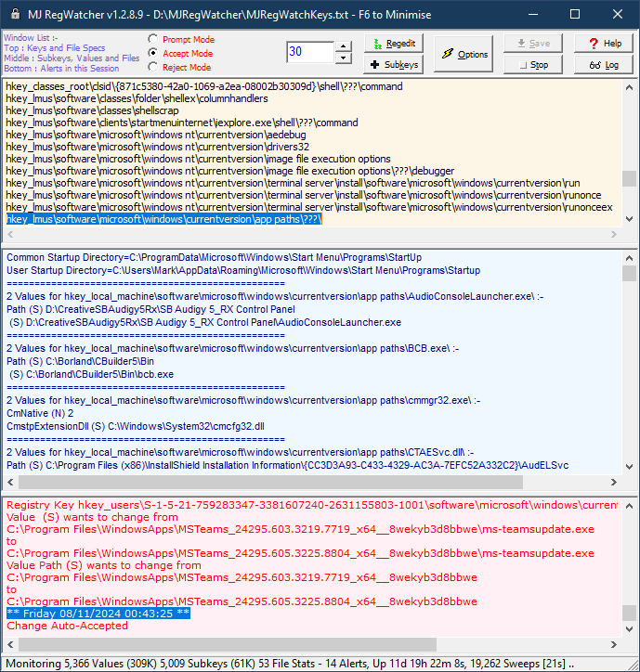The width and height of the screenshot is (640, 672).
Task: Click the red Registry Key hkey_users alert line
Action: [x=312, y=505]
